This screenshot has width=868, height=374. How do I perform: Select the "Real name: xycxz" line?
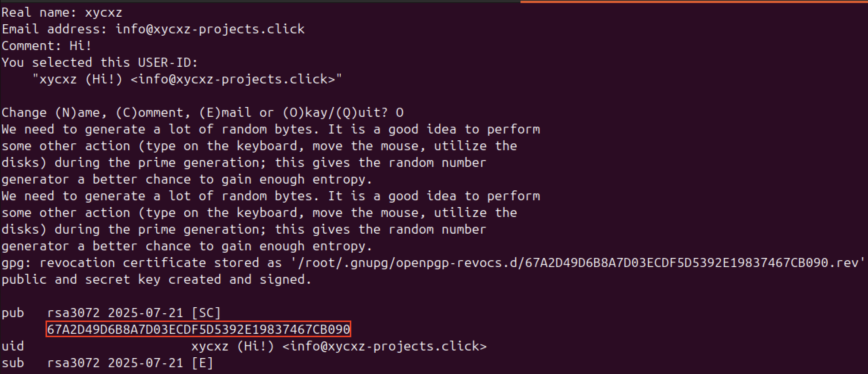coord(62,13)
